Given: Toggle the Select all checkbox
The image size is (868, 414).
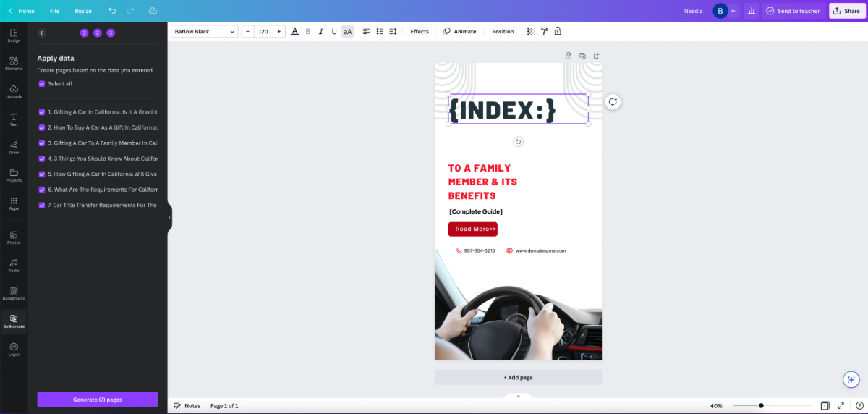Looking at the screenshot, I should tap(42, 84).
